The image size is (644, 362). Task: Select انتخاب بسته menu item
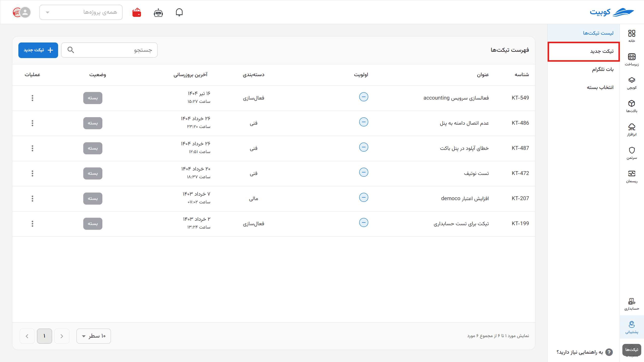(584, 87)
